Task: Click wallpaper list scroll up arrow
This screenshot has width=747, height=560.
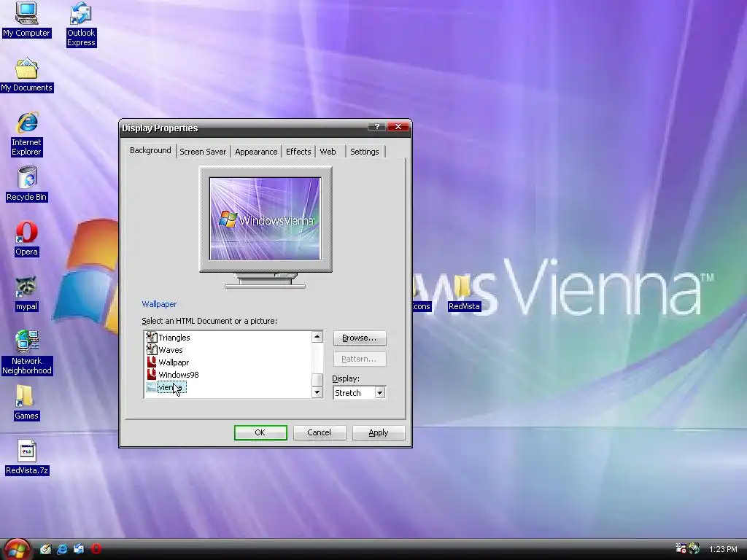Action: tap(317, 337)
